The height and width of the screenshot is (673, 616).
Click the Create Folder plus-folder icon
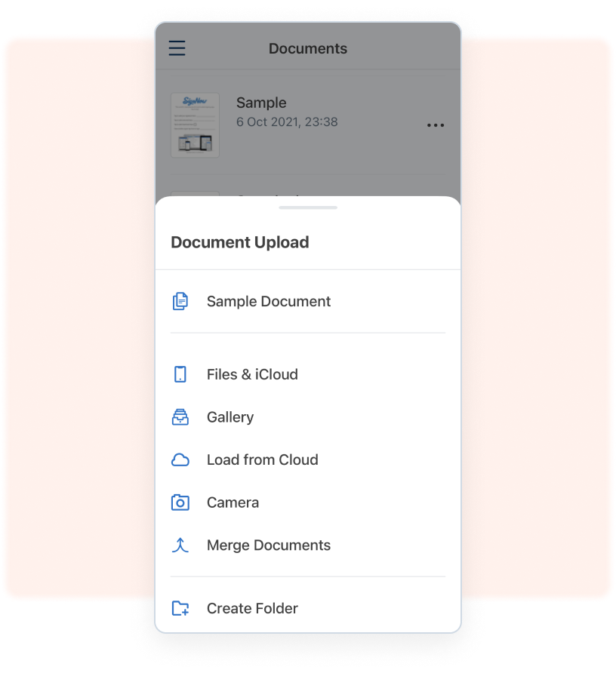[x=180, y=609]
